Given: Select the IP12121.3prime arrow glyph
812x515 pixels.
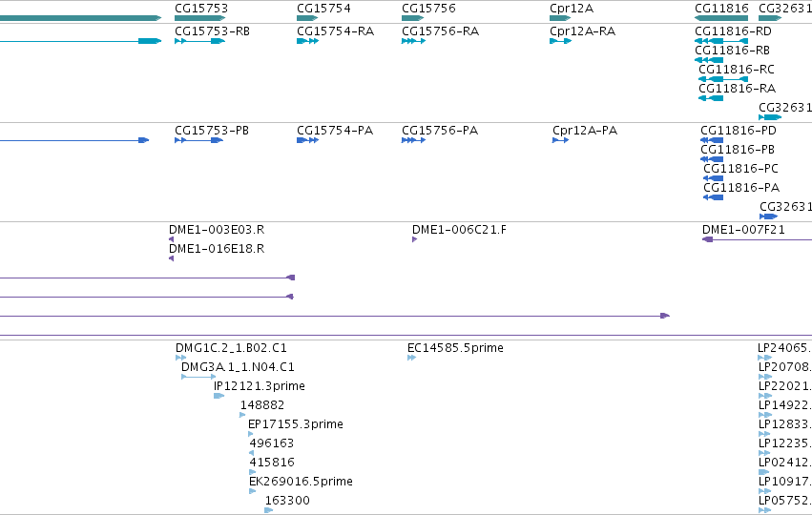Looking at the screenshot, I should click(x=219, y=396).
